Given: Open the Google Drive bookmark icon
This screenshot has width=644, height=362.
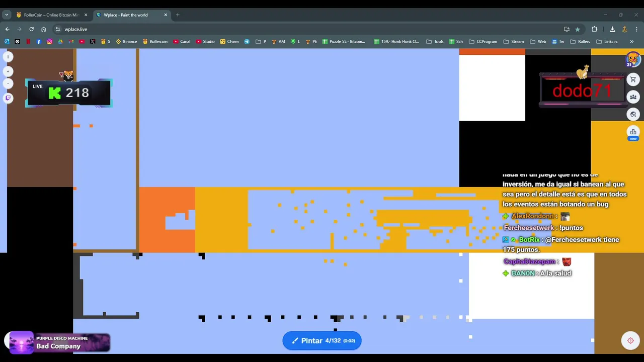Looking at the screenshot, I should 60,42.
